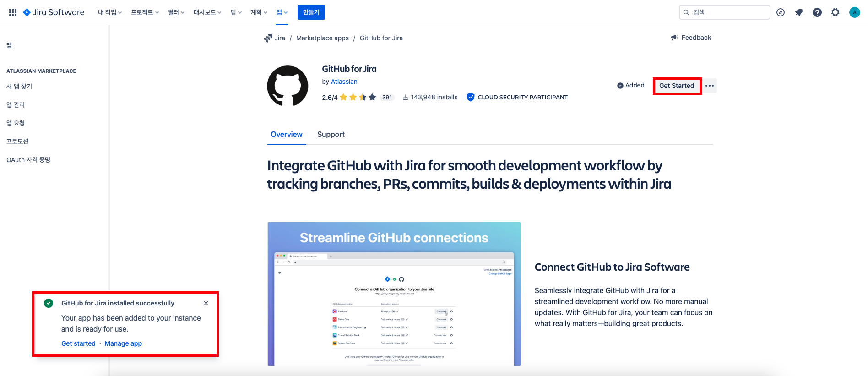Click the Jira Software logo

tap(54, 12)
